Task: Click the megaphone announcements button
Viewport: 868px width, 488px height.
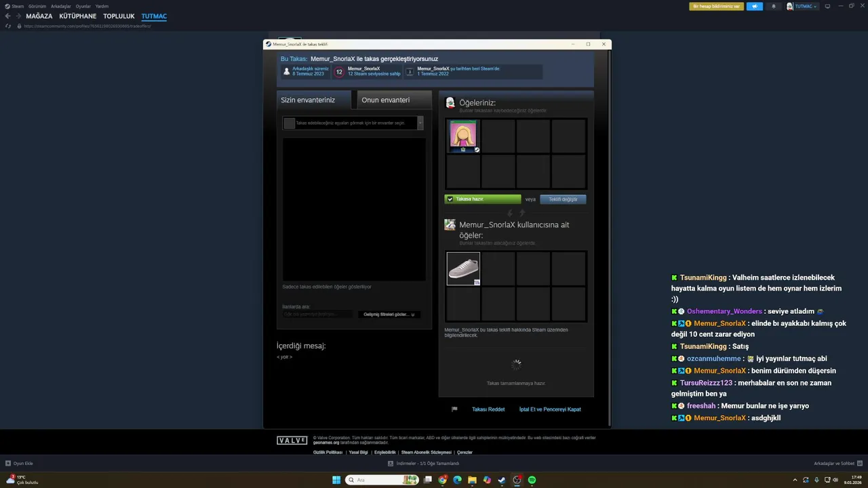Action: tap(754, 6)
